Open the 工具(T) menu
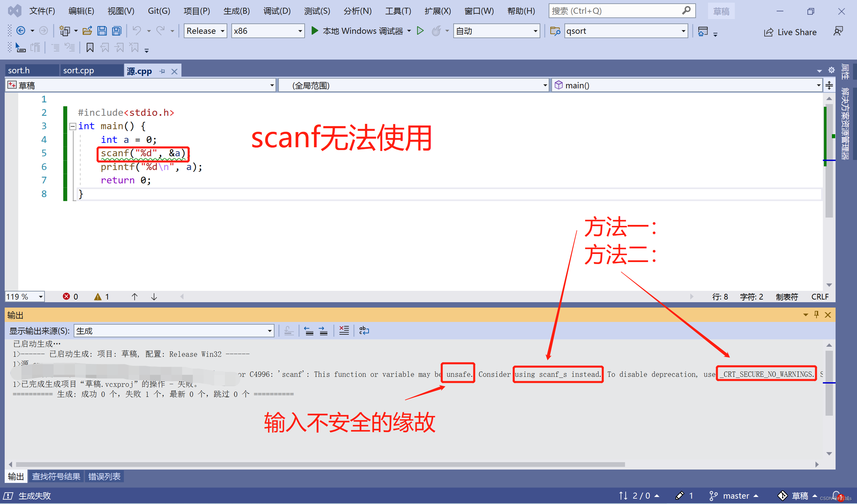The height and width of the screenshot is (504, 857). point(398,11)
